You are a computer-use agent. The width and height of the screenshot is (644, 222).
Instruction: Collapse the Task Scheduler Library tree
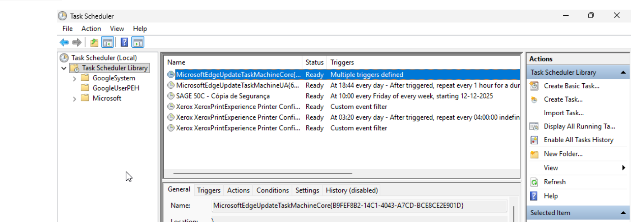(x=64, y=68)
